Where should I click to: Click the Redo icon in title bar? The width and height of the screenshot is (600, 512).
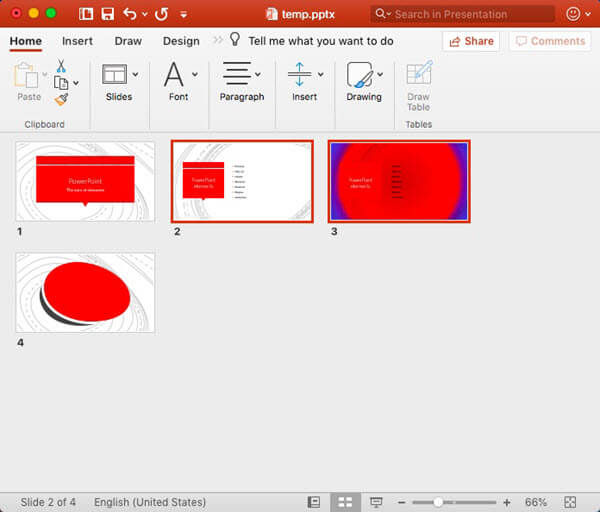(162, 14)
